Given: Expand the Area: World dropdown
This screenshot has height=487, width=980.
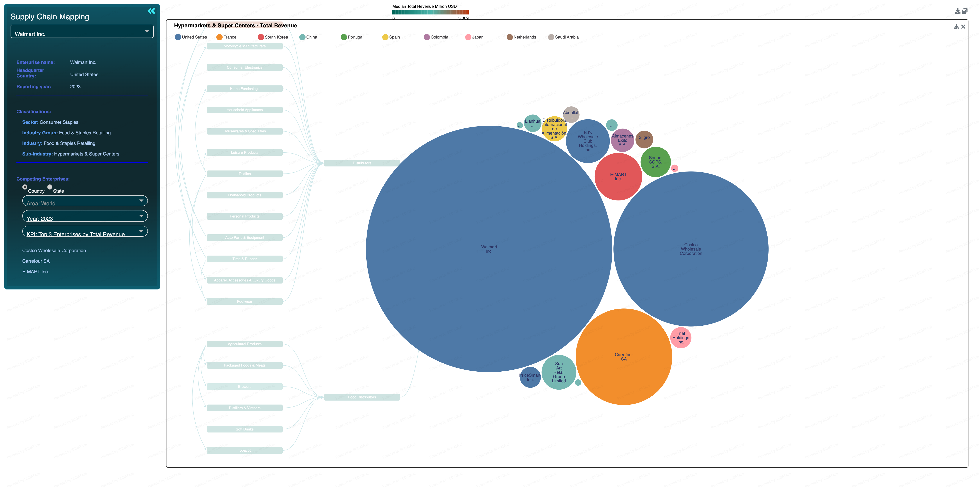Looking at the screenshot, I should pyautogui.click(x=85, y=201).
